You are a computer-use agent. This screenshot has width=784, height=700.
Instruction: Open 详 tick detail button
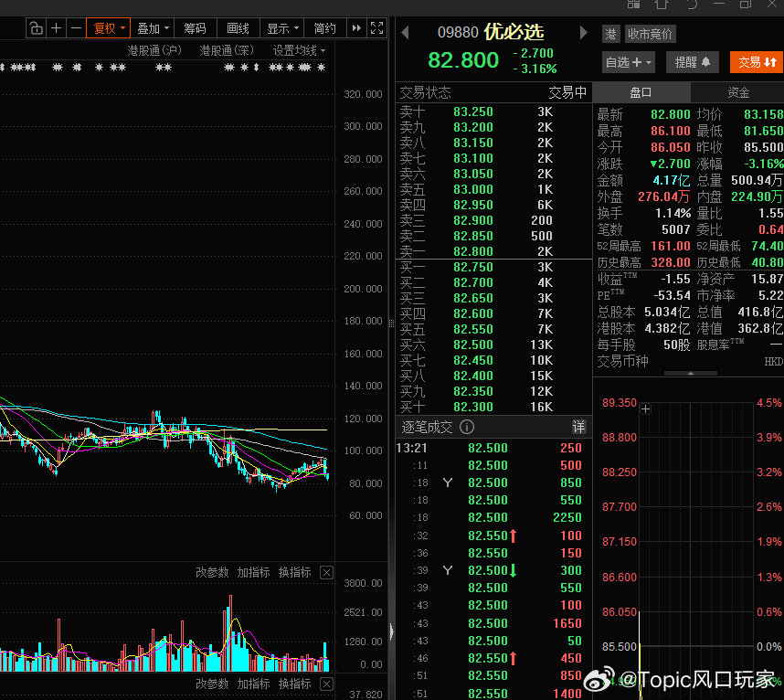point(578,427)
